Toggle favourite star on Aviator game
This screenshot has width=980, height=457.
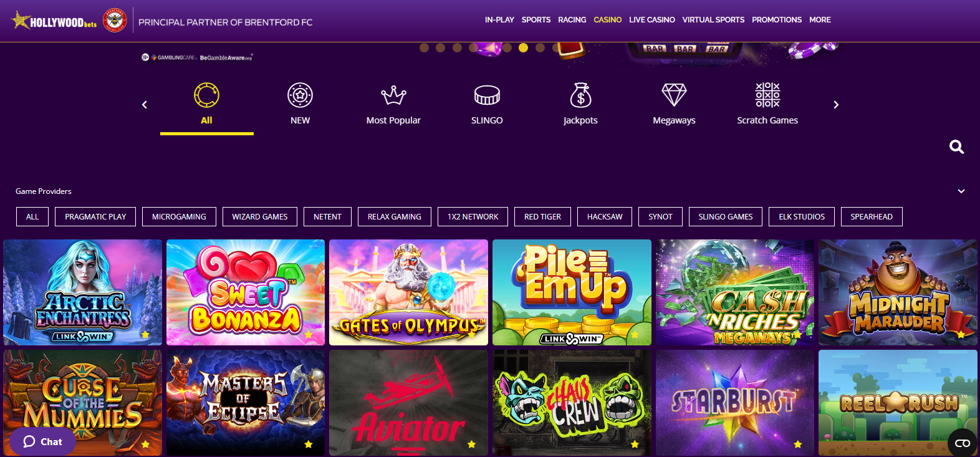[471, 445]
